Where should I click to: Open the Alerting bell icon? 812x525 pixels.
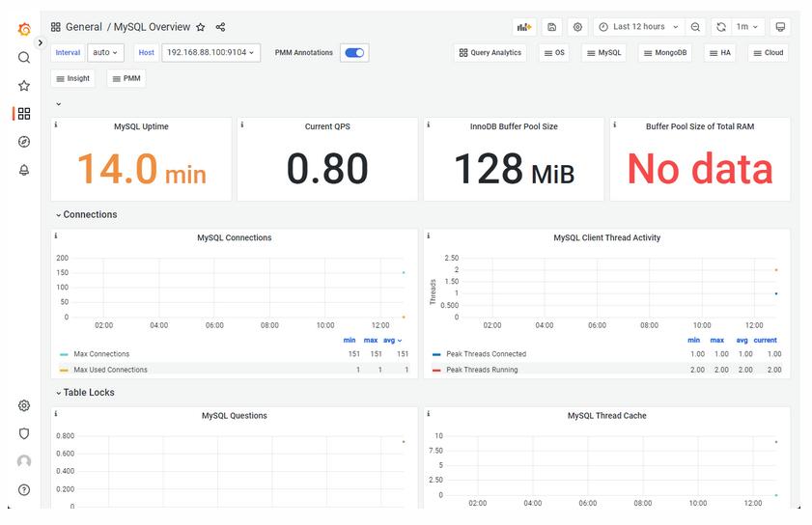point(24,170)
